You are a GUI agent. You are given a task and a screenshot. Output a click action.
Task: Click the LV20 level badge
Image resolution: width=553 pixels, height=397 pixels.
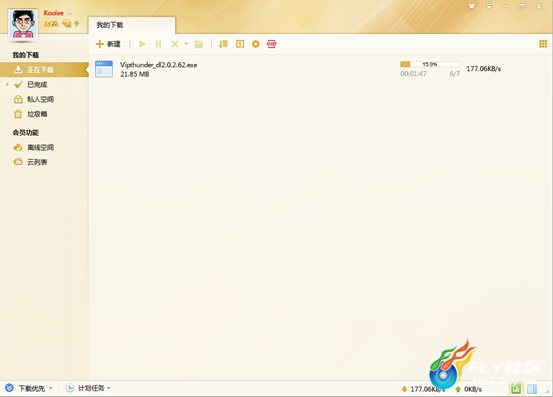tap(51, 23)
